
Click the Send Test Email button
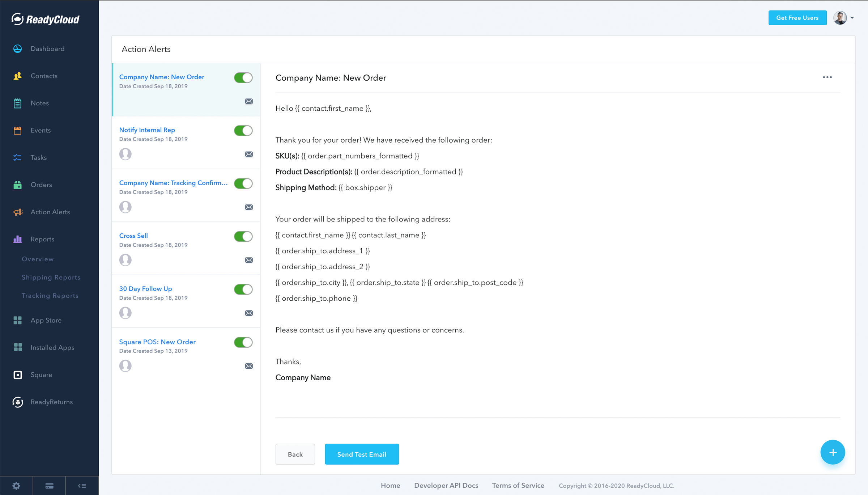[362, 454]
